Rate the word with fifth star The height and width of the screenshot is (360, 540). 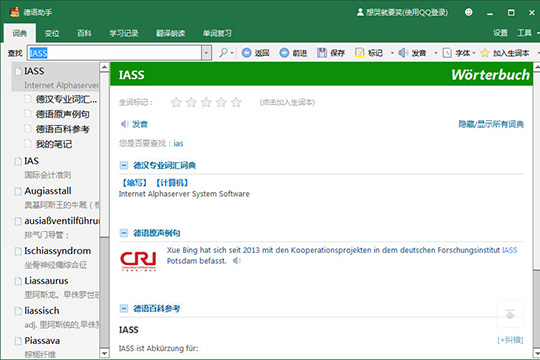(236, 102)
